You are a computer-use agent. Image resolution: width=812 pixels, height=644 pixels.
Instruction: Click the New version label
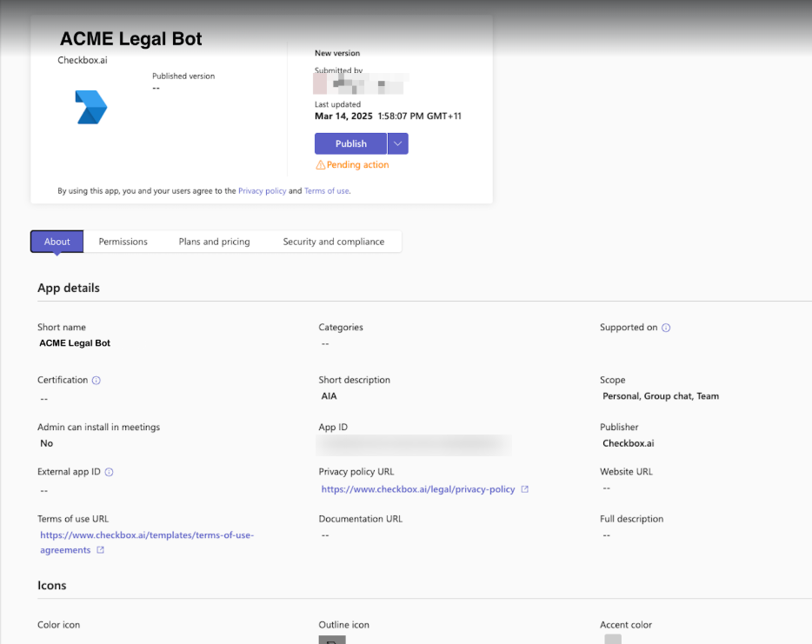[x=337, y=53]
